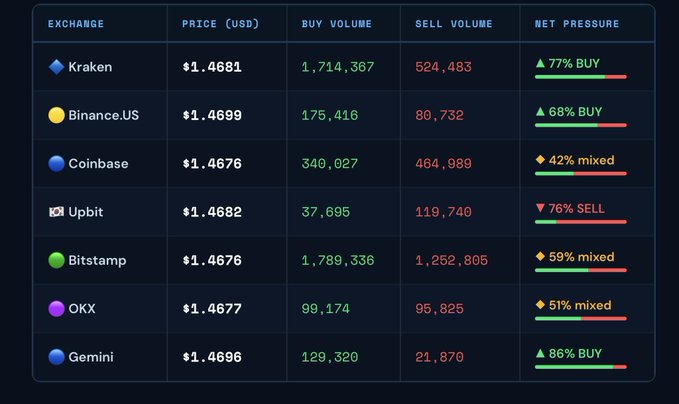Click the 76% SELL label
The width and height of the screenshot is (679, 404).
[x=576, y=209]
